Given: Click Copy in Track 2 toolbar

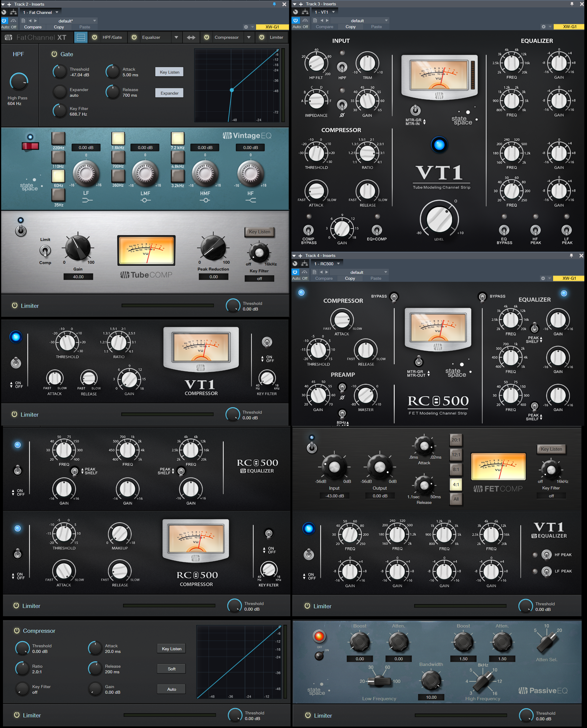Looking at the screenshot, I should [x=59, y=27].
